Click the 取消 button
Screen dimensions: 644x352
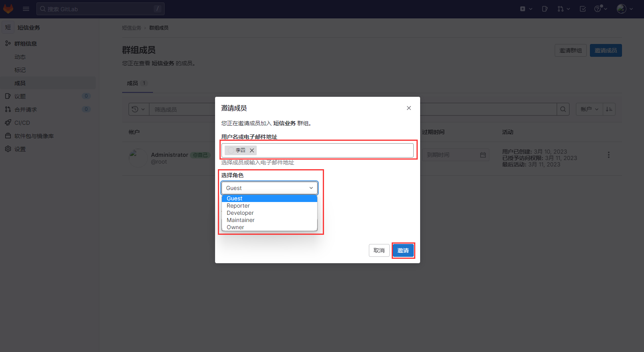coord(379,250)
